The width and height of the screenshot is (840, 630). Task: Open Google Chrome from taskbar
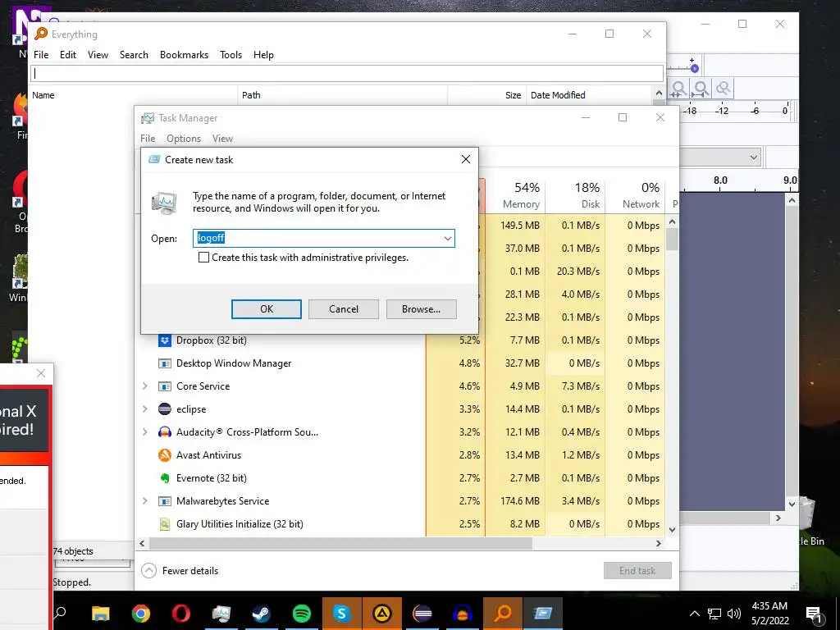(141, 614)
